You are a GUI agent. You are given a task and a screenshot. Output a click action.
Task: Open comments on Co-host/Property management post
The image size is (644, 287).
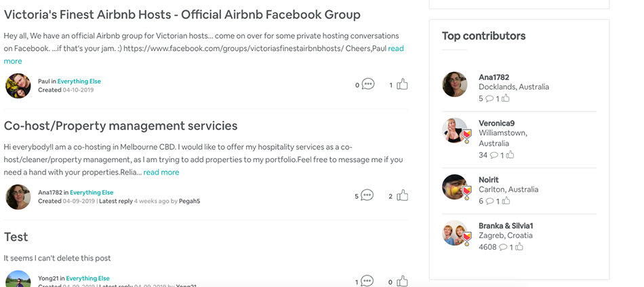[x=367, y=195]
